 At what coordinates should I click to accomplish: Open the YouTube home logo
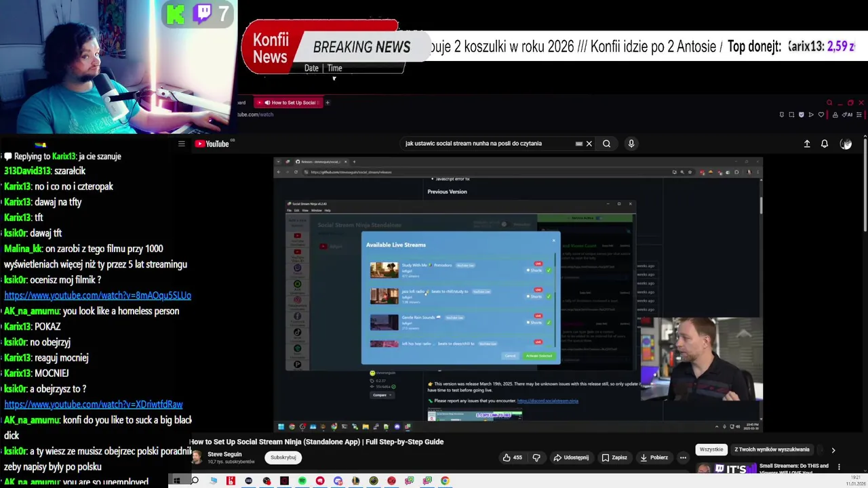pyautogui.click(x=212, y=144)
